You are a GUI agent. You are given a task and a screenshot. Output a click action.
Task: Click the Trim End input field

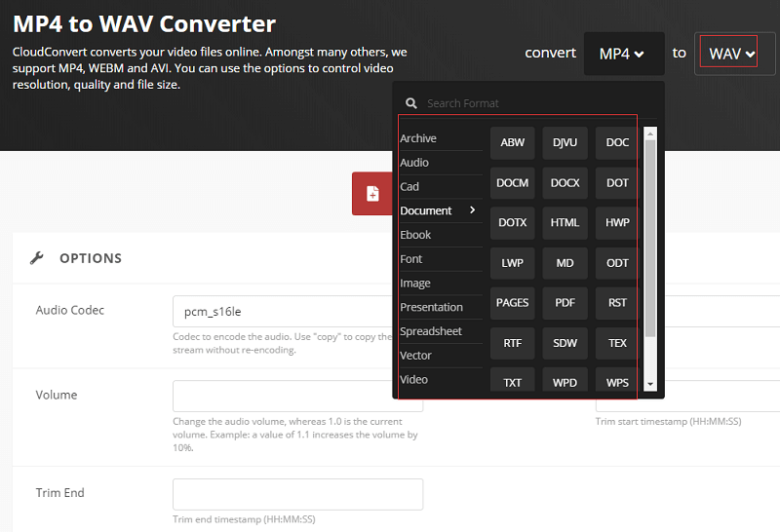pos(298,494)
